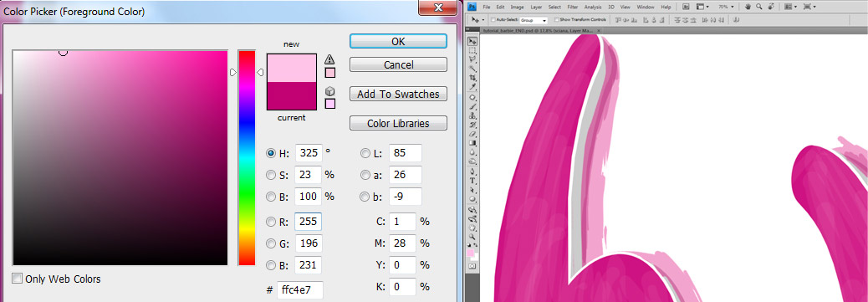Enable Only Web Colors checkbox
This screenshot has width=868, height=302.
pyautogui.click(x=18, y=279)
